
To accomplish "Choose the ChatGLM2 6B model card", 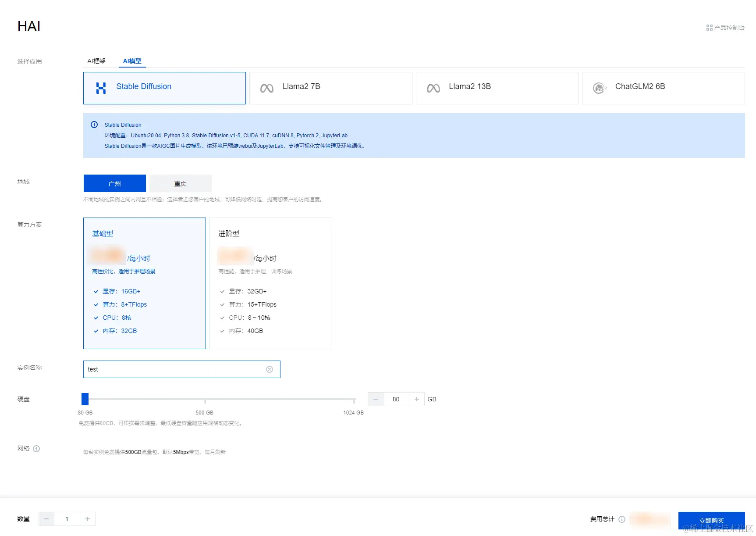I will coord(663,88).
